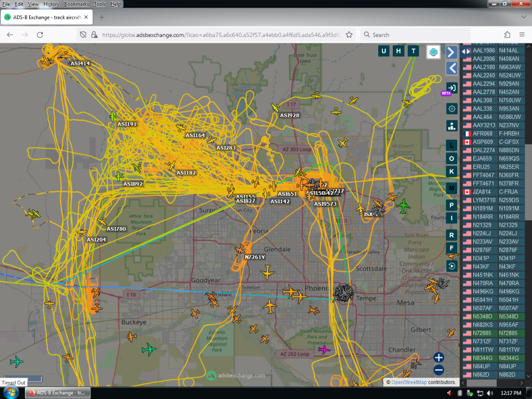This screenshot has height=399, width=532.
Task: Toggle the H button on map
Action: 398,51
